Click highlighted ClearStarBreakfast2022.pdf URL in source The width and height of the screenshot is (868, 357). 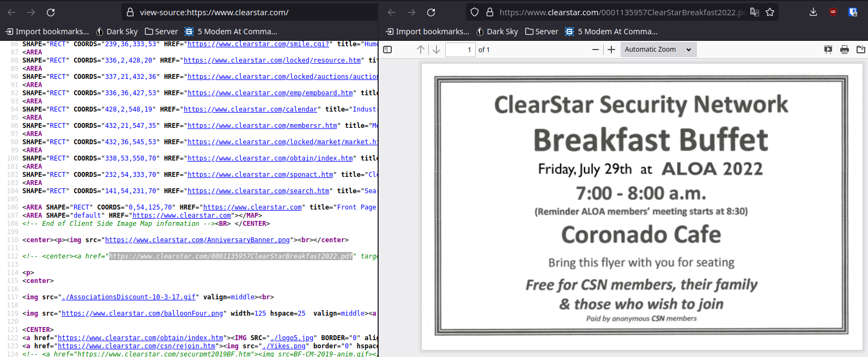[231, 256]
